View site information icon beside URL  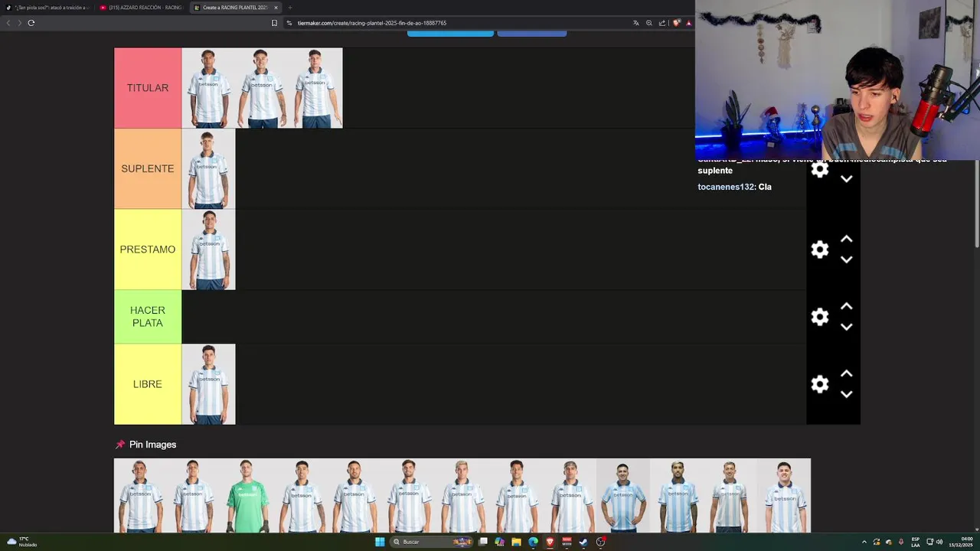289,23
